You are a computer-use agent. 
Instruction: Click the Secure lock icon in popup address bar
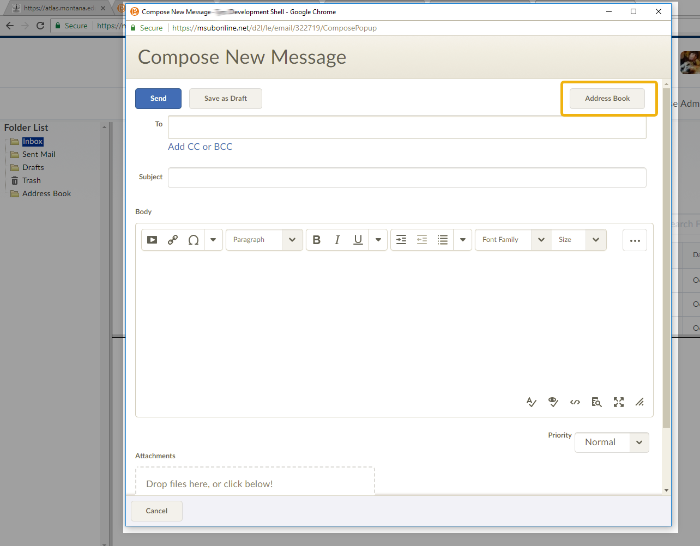click(133, 28)
